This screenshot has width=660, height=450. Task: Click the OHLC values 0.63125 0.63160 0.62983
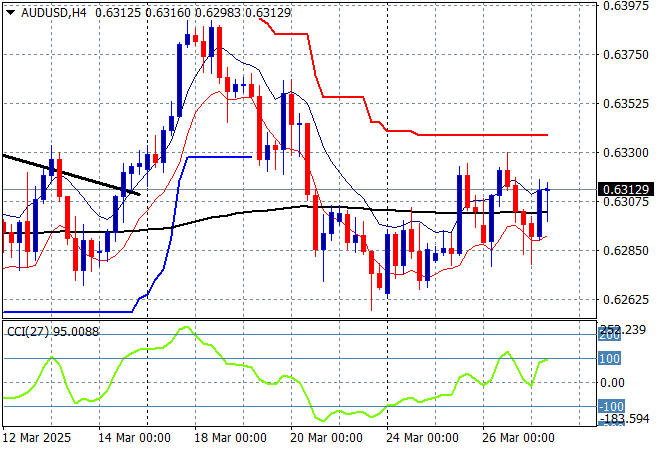pos(168,13)
